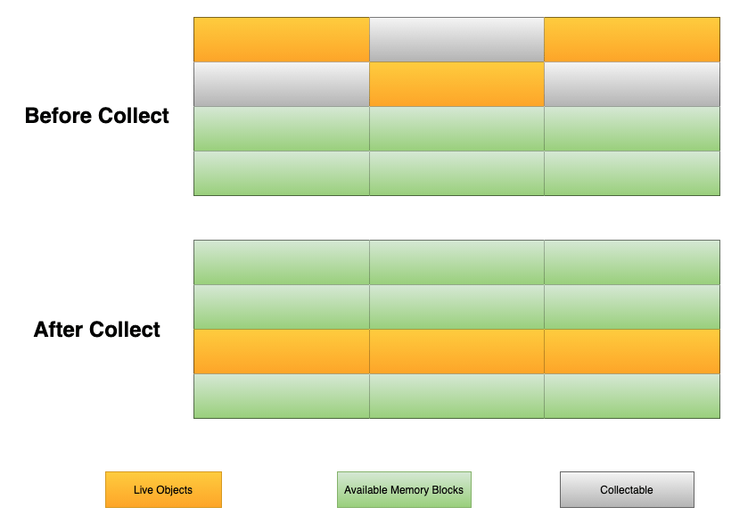Click top-middle gray block in Before Collect grid

click(x=456, y=40)
